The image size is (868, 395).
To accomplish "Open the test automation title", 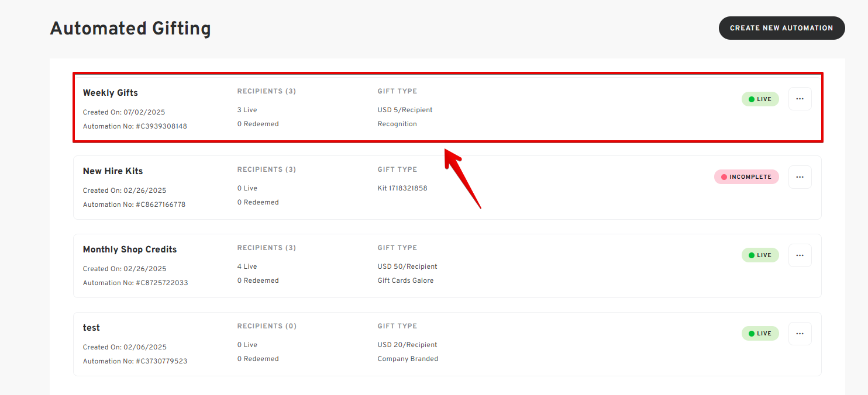I will pos(91,328).
